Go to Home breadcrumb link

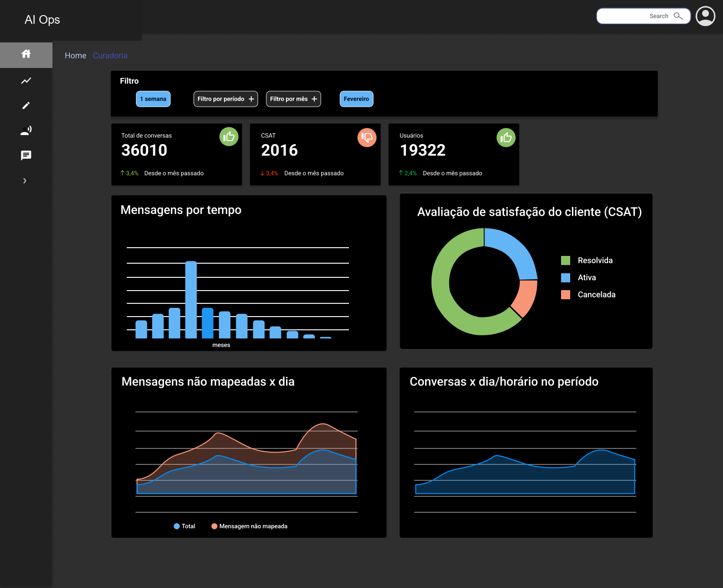pos(75,56)
